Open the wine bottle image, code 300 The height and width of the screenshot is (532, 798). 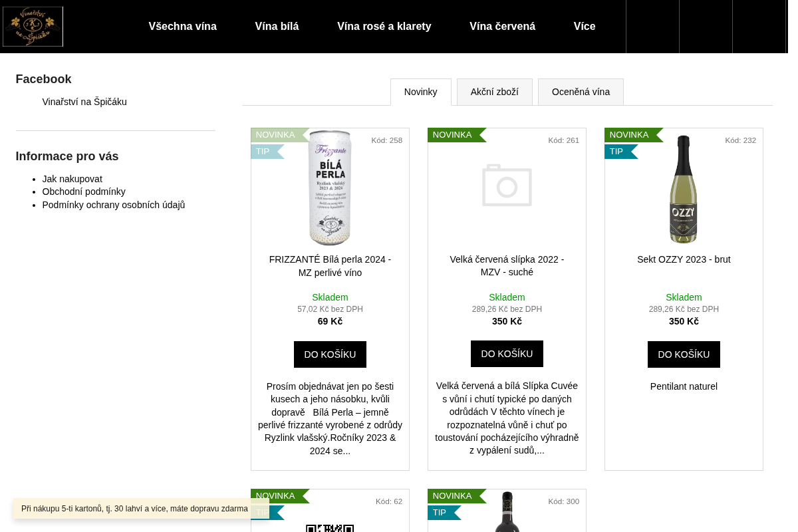click(507, 511)
